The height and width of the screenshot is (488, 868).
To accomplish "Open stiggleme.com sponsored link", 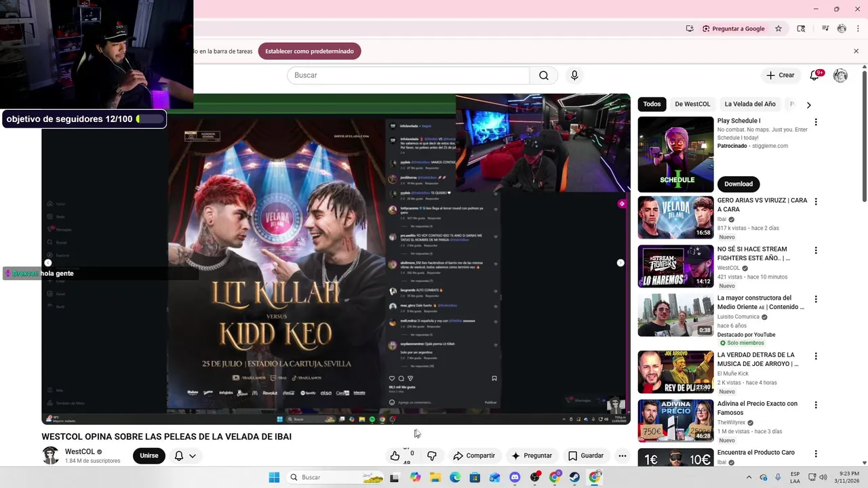I will [x=769, y=146].
